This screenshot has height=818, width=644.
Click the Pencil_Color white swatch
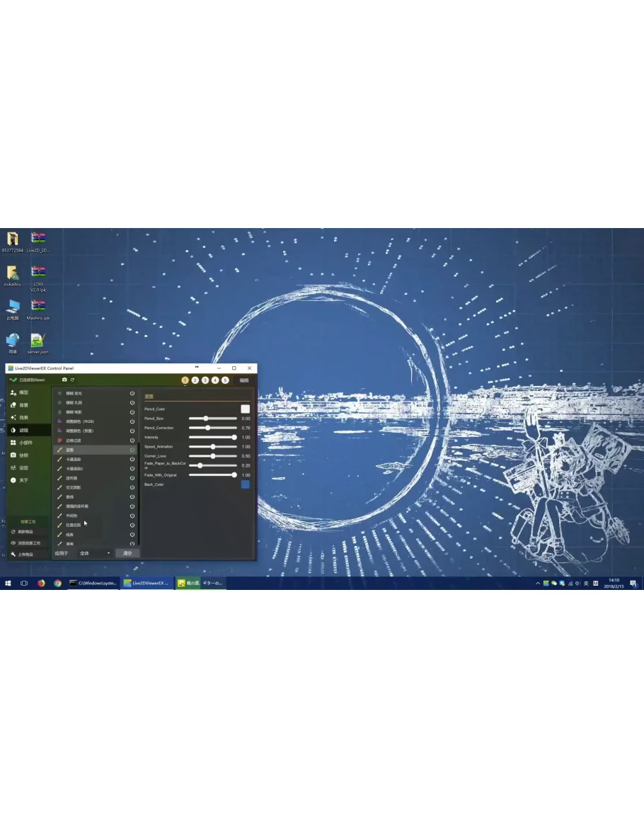click(x=245, y=409)
